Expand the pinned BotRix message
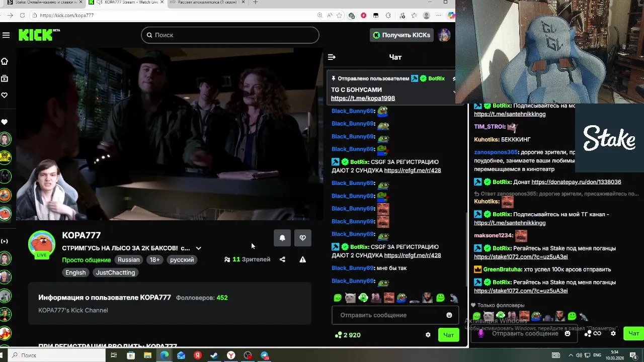The height and width of the screenshot is (362, 644). click(454, 93)
